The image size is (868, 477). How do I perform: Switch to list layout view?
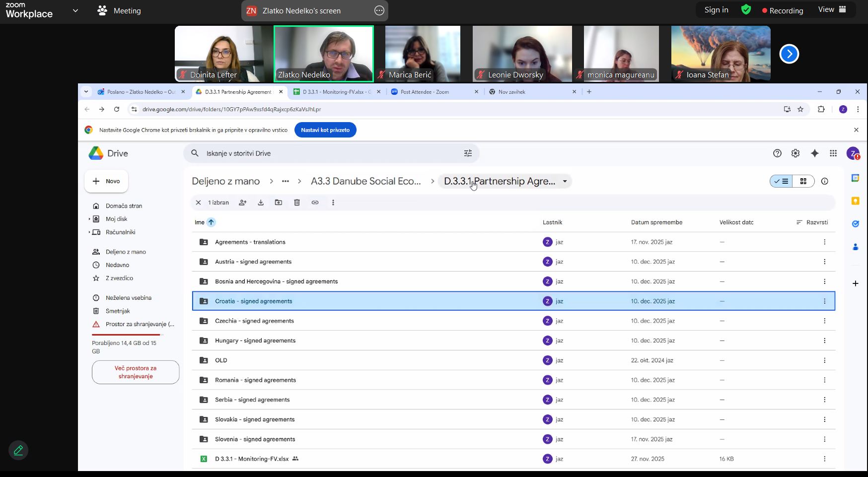782,181
